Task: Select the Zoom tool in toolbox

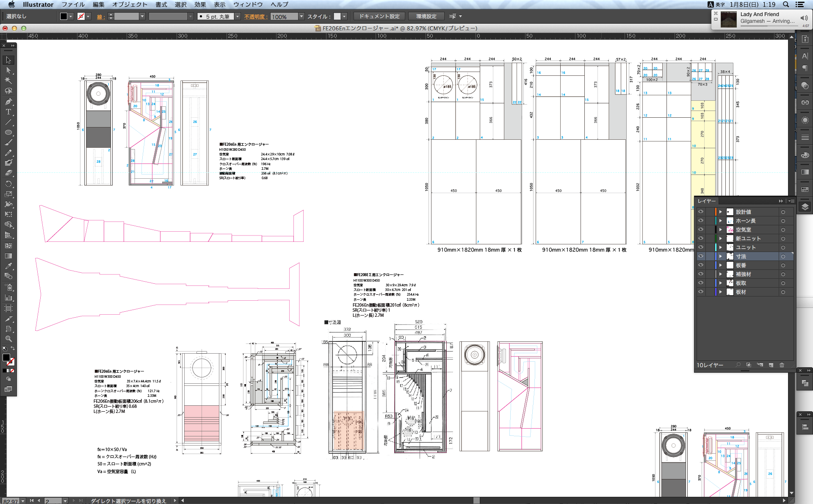Action: 8,339
